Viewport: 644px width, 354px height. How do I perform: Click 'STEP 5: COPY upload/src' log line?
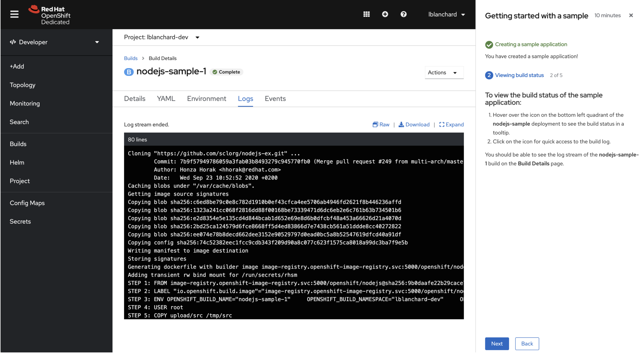(180, 315)
